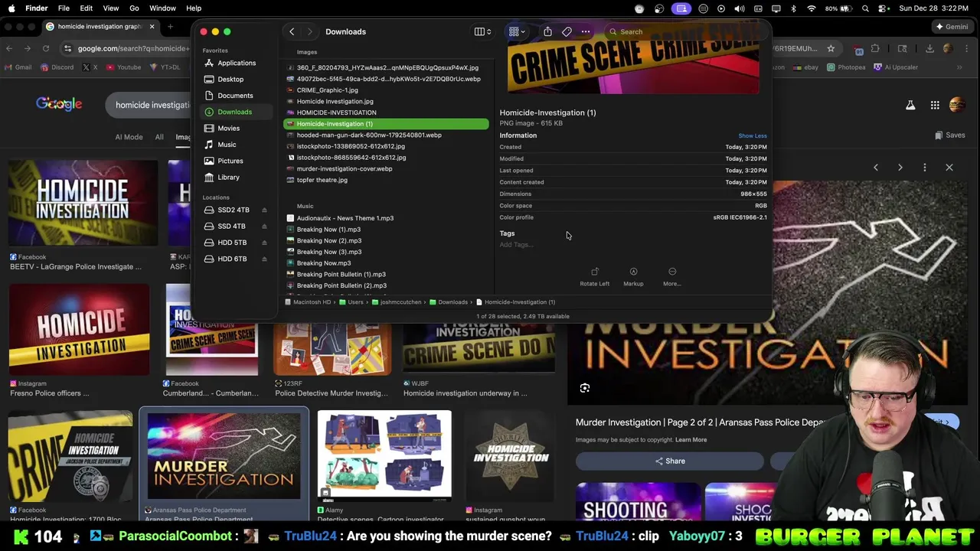Image resolution: width=980 pixels, height=551 pixels.
Task: Eject the HDD 5TB drive
Action: pyautogui.click(x=264, y=243)
